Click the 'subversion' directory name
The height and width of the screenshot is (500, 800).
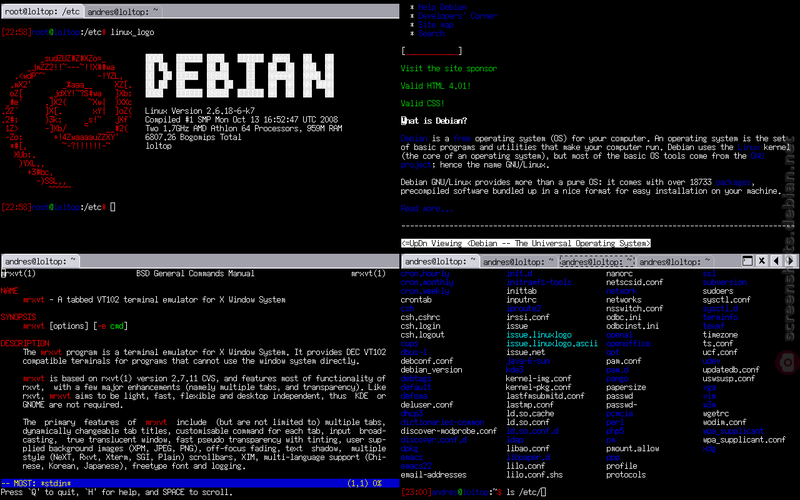[724, 282]
